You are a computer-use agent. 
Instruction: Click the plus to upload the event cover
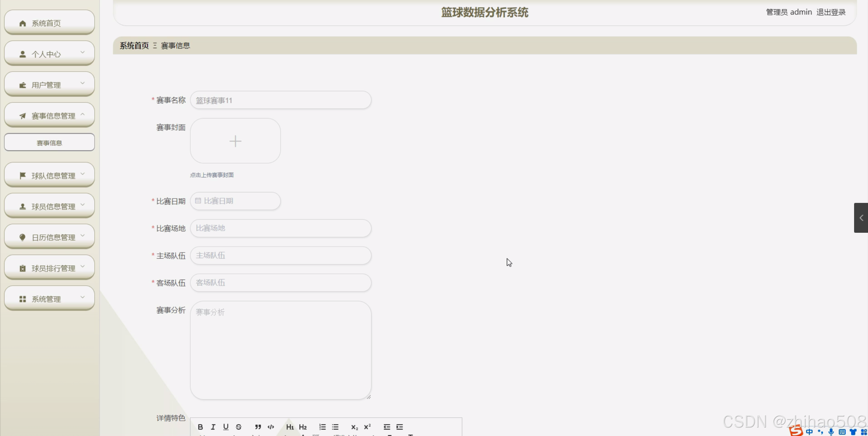tap(235, 141)
